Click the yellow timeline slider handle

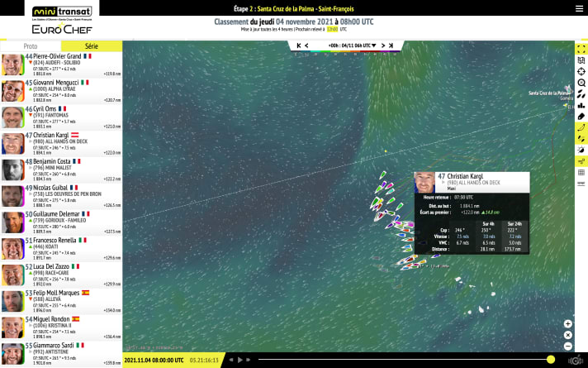pos(550,360)
